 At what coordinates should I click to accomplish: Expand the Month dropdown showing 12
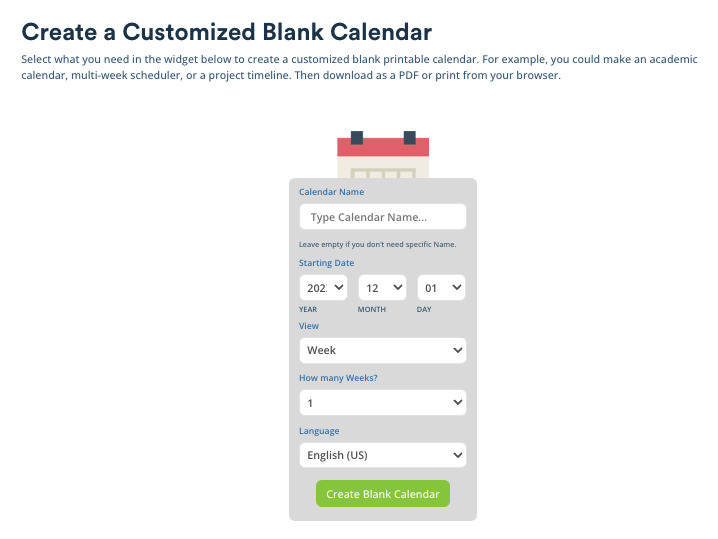[382, 288]
